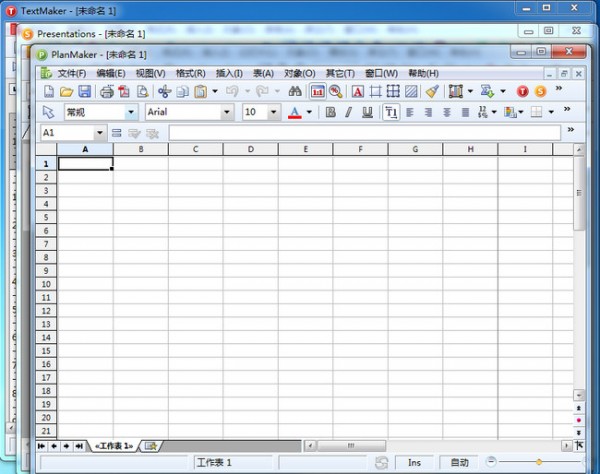600x474 pixels.
Task: Export as PDF with the red PDF icon
Action: [124, 91]
